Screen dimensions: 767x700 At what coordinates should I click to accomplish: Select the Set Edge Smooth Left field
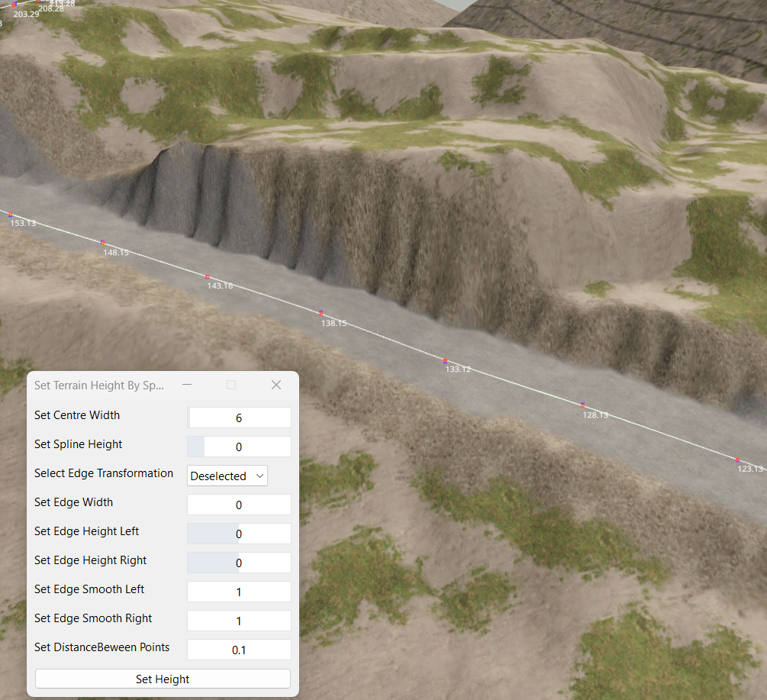click(239, 592)
